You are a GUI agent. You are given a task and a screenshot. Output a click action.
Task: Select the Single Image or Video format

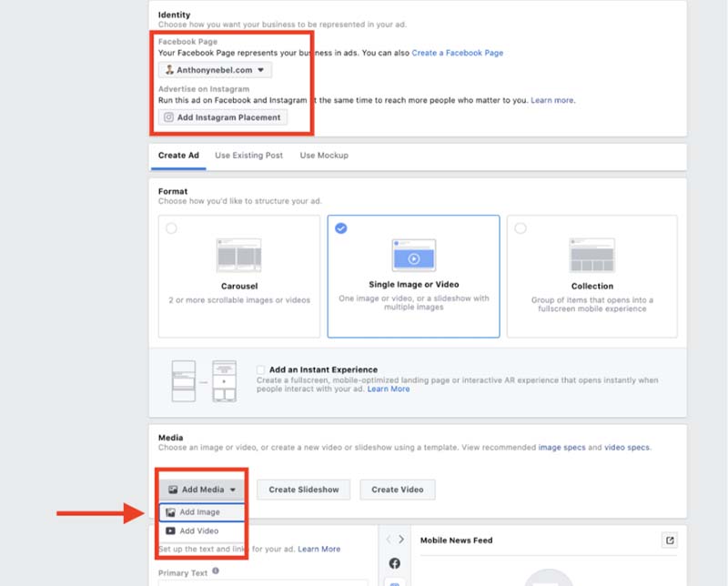[413, 277]
